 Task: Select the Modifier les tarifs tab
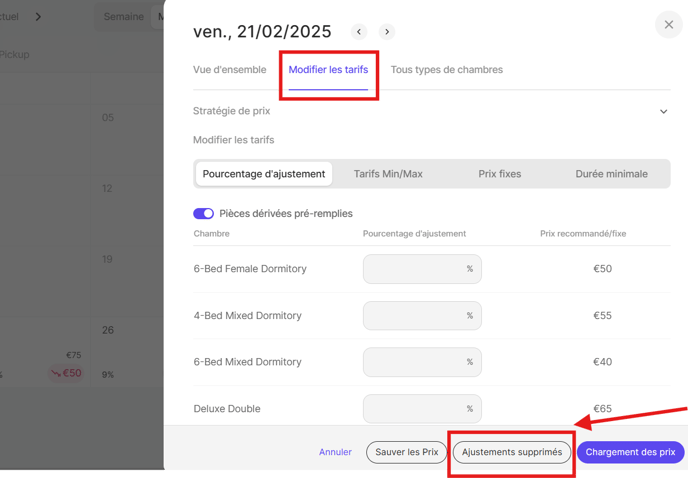pos(328,70)
